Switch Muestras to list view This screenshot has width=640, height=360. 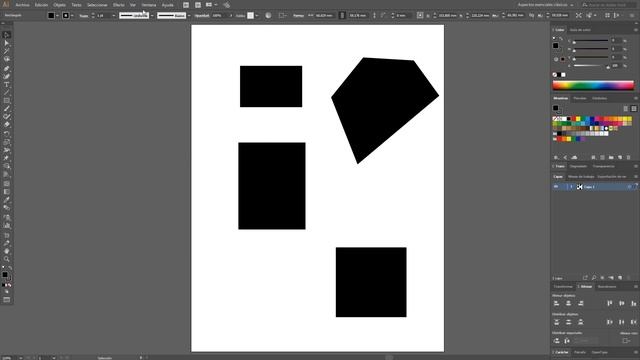[626, 109]
